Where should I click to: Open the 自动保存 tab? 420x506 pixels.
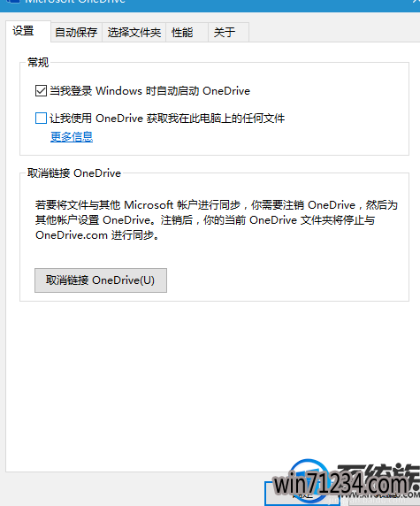[x=76, y=32]
